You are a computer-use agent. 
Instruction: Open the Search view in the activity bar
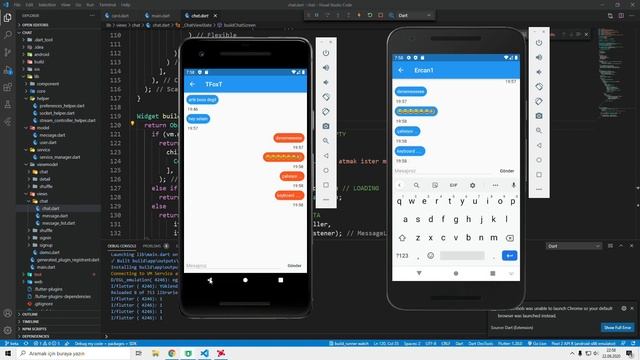pyautogui.click(x=7, y=35)
